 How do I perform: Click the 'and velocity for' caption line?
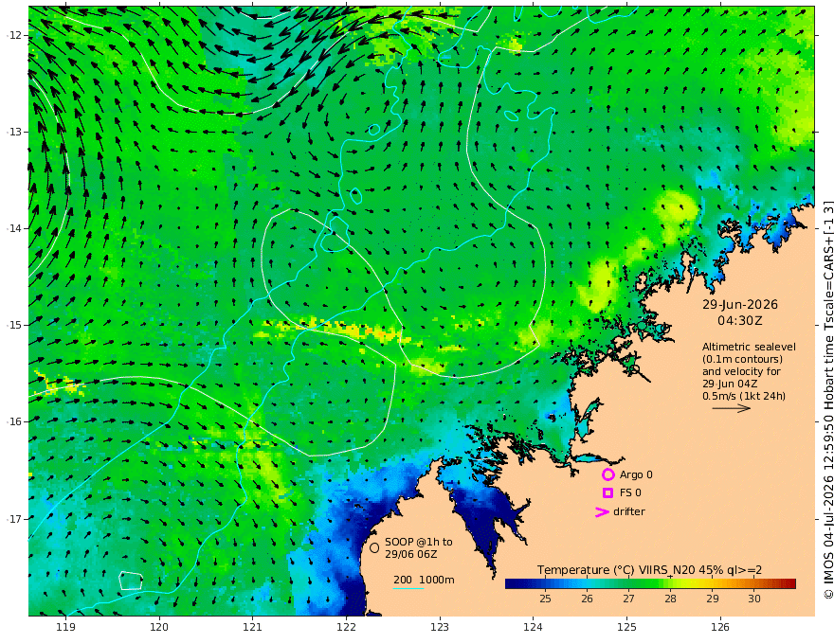[x=741, y=371]
